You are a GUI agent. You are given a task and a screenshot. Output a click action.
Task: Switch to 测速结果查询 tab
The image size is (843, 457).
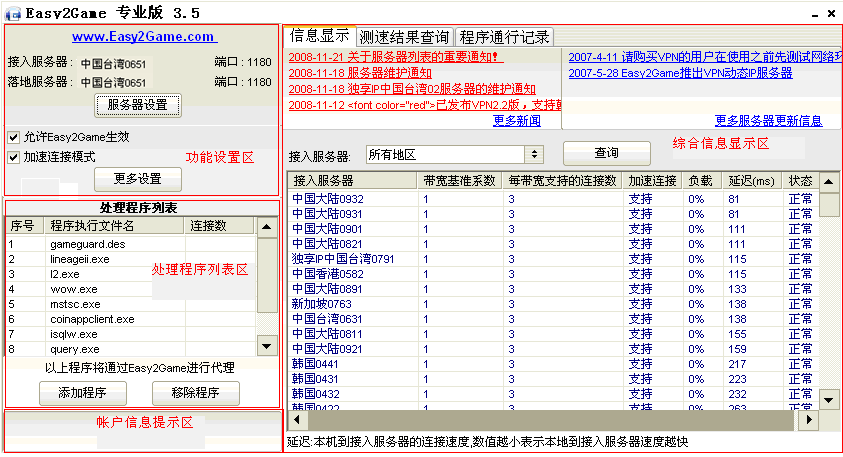pyautogui.click(x=404, y=37)
